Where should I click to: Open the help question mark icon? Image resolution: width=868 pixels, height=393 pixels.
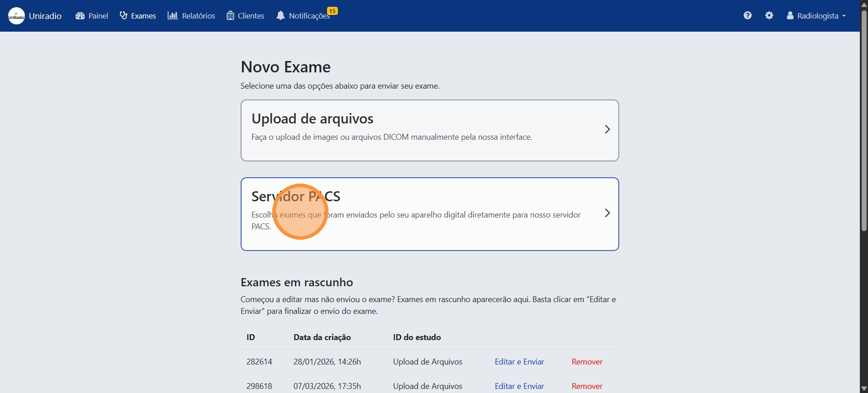coord(747,15)
